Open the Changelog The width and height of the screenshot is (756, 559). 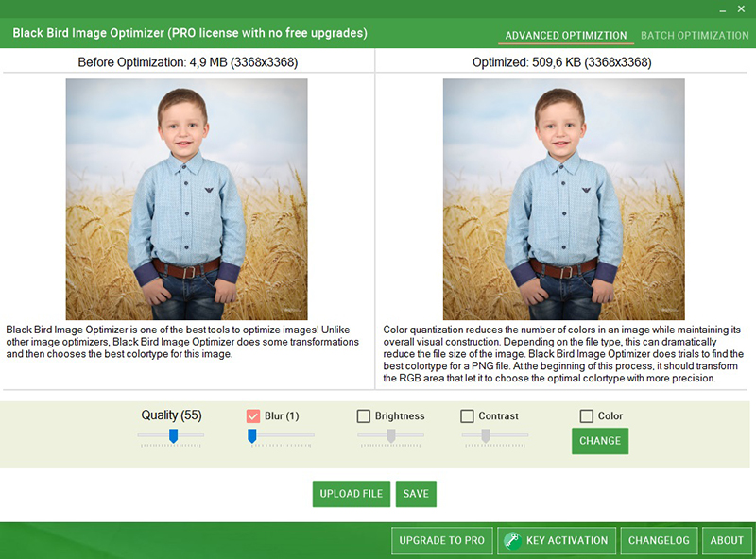(x=659, y=541)
